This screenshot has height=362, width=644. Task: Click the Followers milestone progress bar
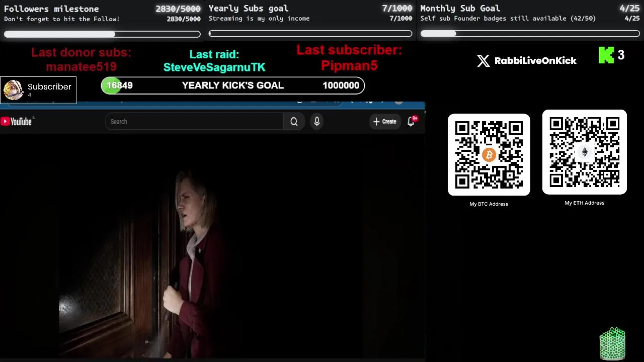click(102, 34)
